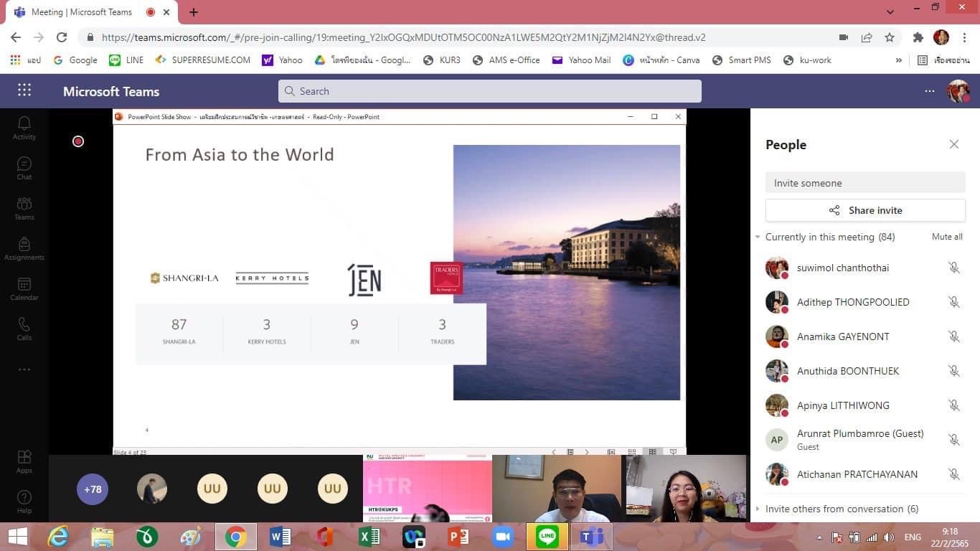Click Mute all participants
Viewport: 980px width, 551px height.
point(947,237)
